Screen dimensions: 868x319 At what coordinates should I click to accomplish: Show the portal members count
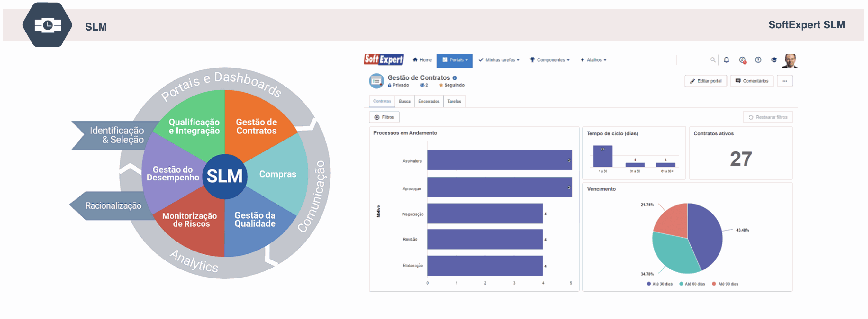click(424, 85)
